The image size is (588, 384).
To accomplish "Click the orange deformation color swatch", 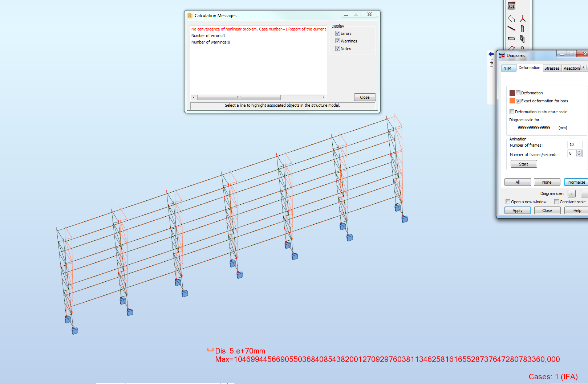I will [512, 101].
